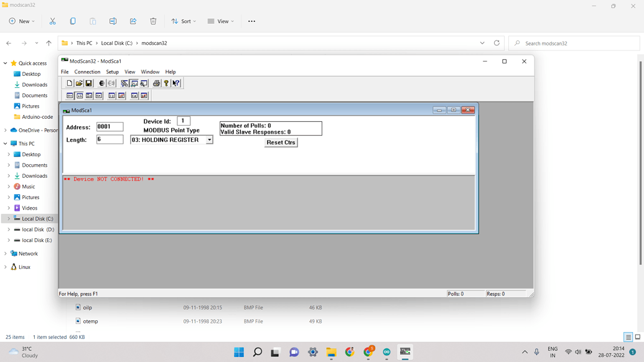644x362 pixels.
Task: Click the Print toolbar icon
Action: pyautogui.click(x=156, y=83)
